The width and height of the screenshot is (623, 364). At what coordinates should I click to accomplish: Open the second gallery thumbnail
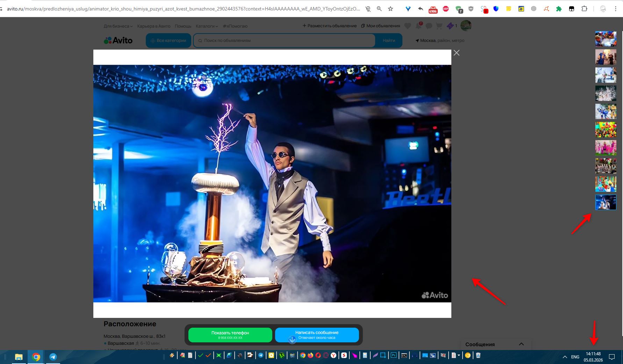[x=606, y=57]
